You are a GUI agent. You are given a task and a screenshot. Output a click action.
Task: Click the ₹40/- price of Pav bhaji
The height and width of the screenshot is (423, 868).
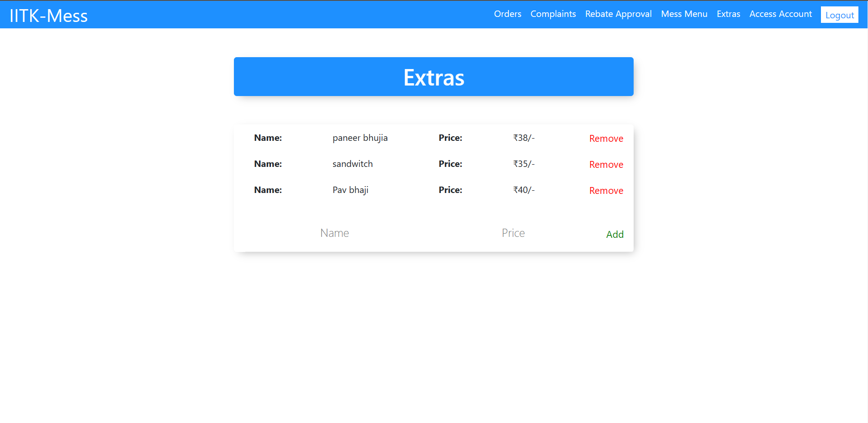(523, 190)
